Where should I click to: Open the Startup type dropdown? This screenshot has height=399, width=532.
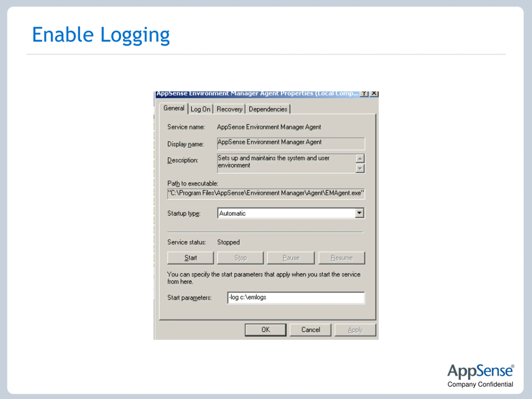point(359,213)
